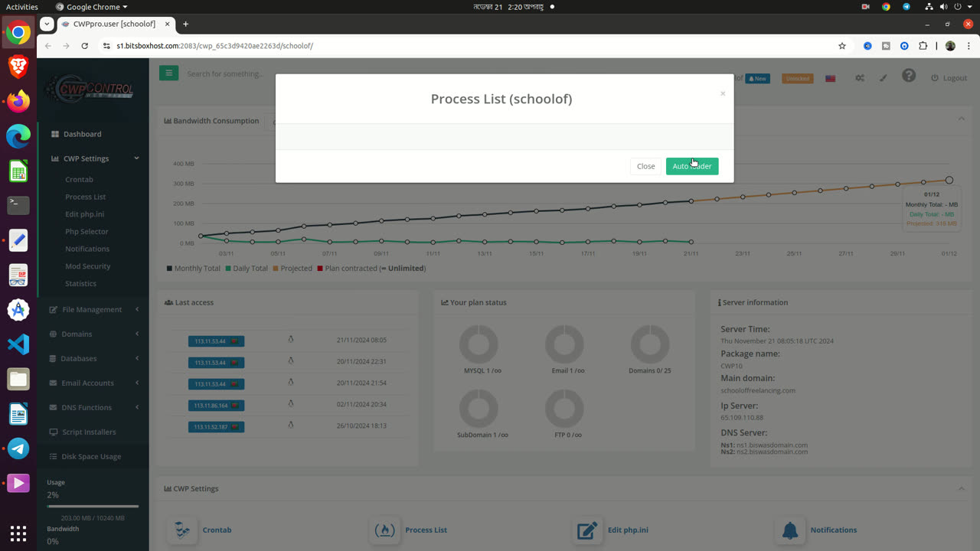
Task: Click the MYSQL 1/∞ donut chart
Action: pos(479,344)
